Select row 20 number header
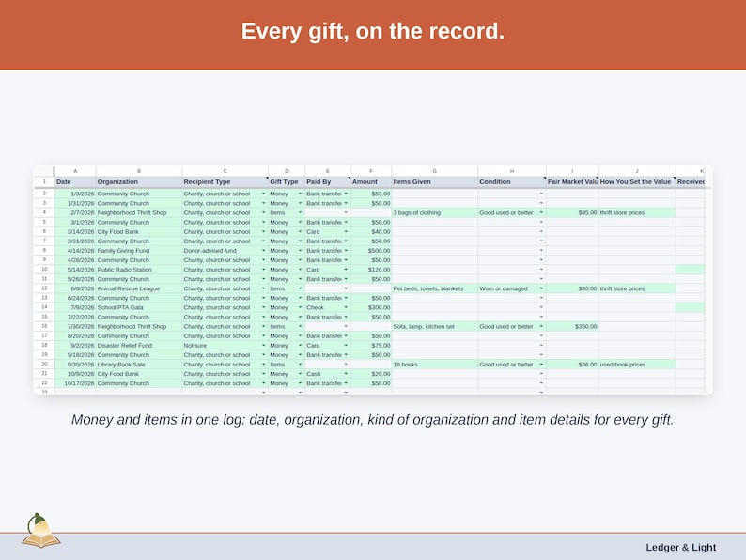746x560 pixels. tap(44, 364)
